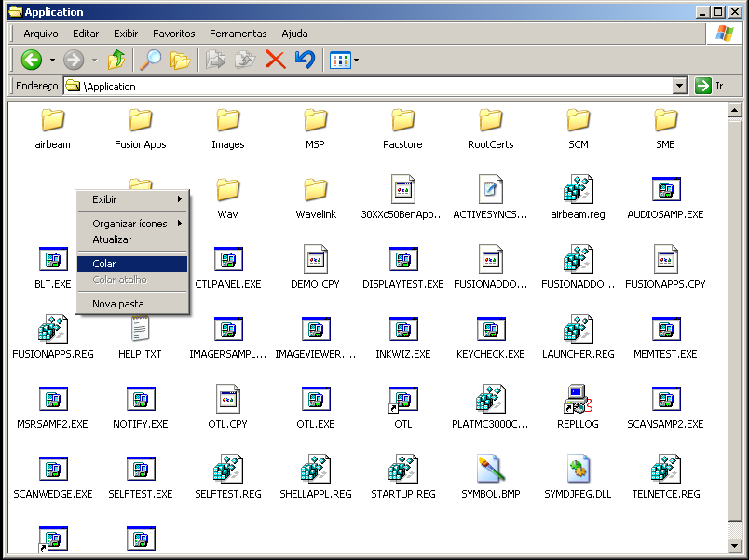Viewport: 749px width, 560px height.
Task: Select the SELFTEST.EXE icon
Action: pos(141,469)
